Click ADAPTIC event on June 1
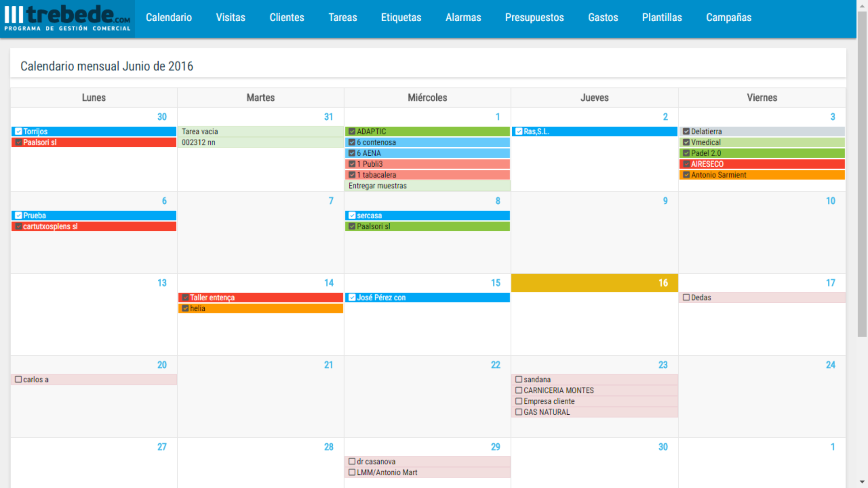Screen dimensions: 868x488 [x=426, y=131]
